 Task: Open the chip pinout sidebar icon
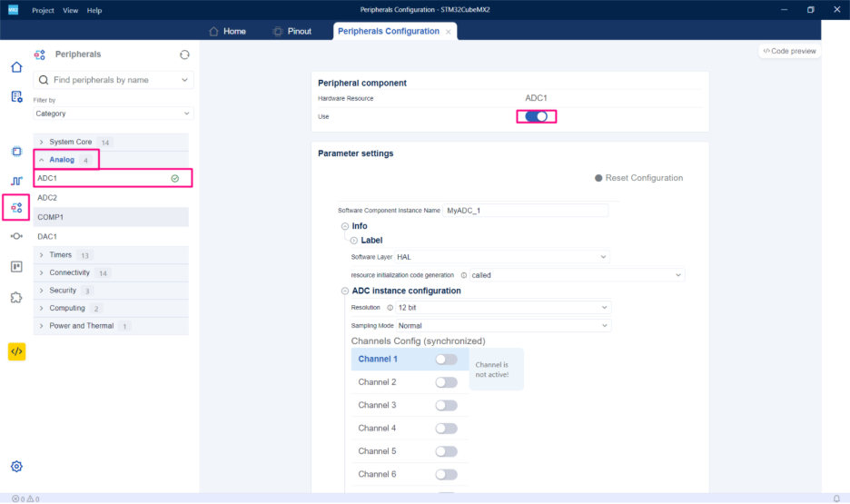tap(16, 151)
